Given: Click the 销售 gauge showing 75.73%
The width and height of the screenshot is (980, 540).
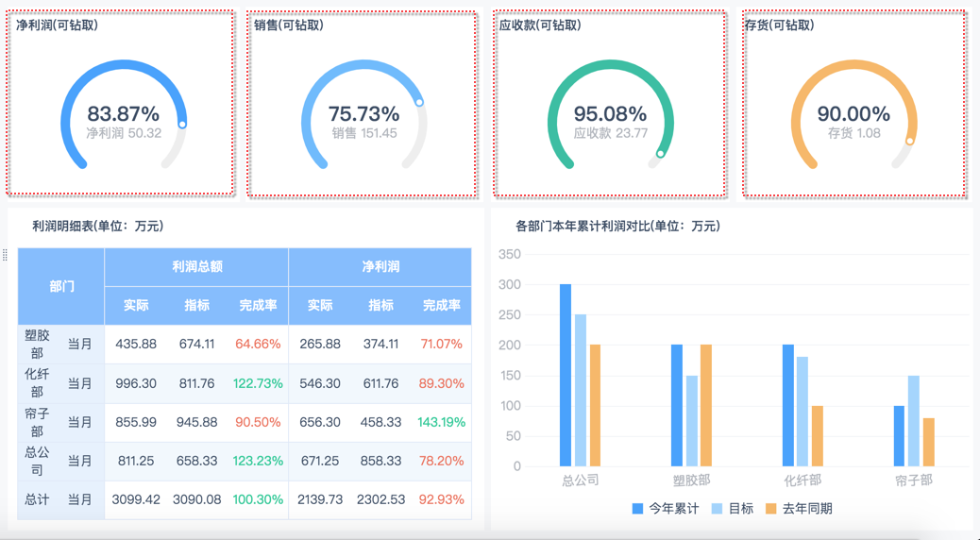Looking at the screenshot, I should point(364,115).
